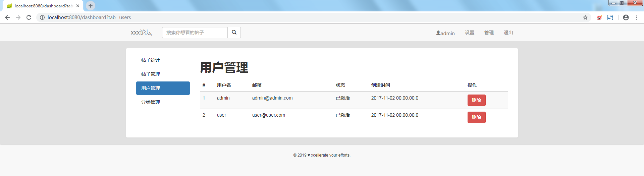Delete the admin user row
This screenshot has width=644, height=176.
[476, 100]
